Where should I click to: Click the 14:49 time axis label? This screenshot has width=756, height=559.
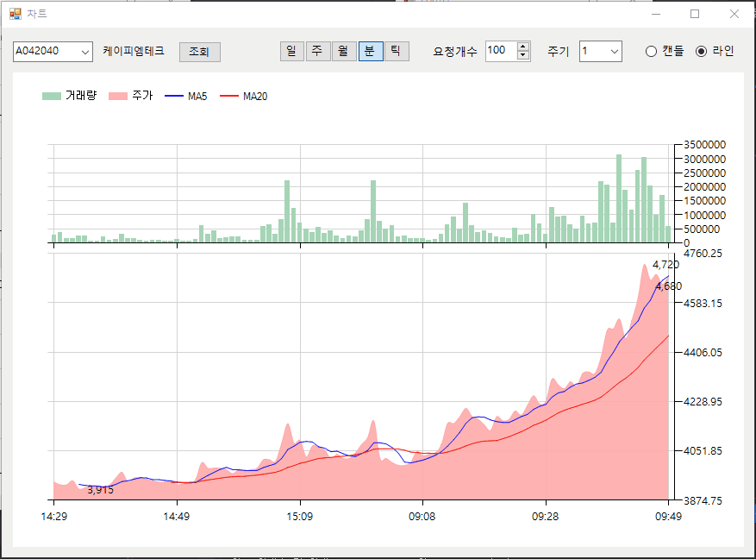(177, 516)
